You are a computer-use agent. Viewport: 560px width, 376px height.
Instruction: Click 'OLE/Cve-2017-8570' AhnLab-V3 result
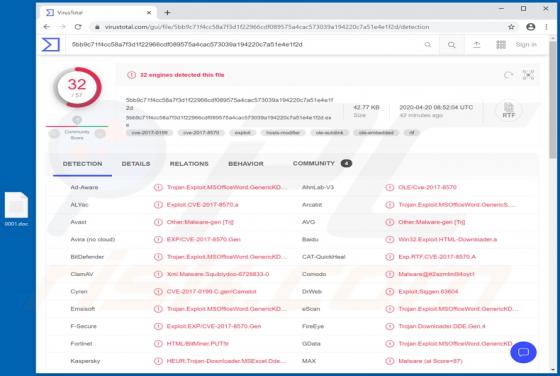coord(428,187)
